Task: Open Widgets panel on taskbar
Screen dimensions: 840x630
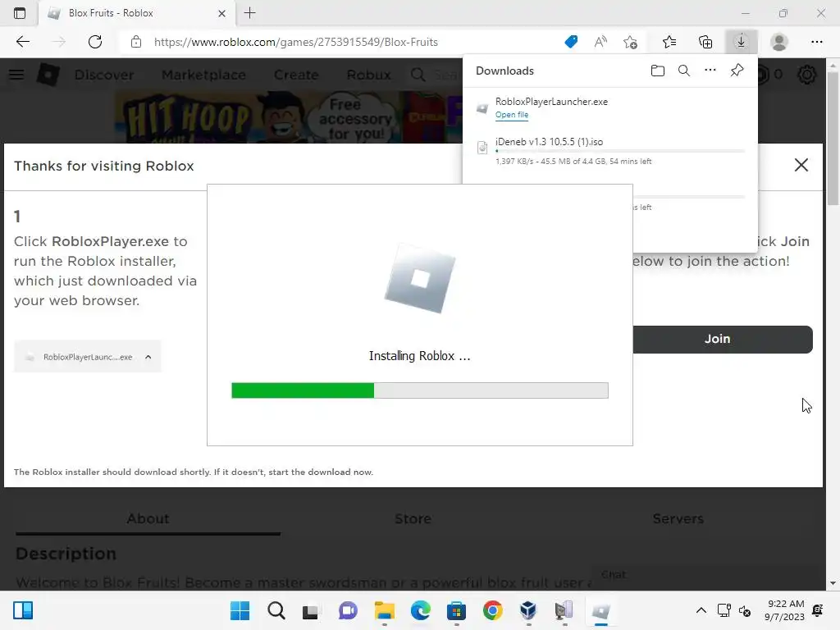Action: click(x=23, y=610)
